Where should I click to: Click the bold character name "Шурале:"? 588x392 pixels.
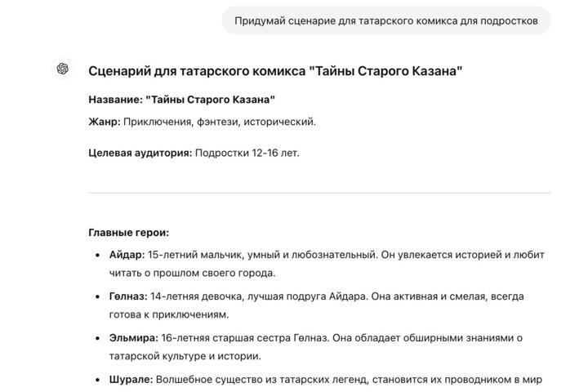[x=131, y=379]
